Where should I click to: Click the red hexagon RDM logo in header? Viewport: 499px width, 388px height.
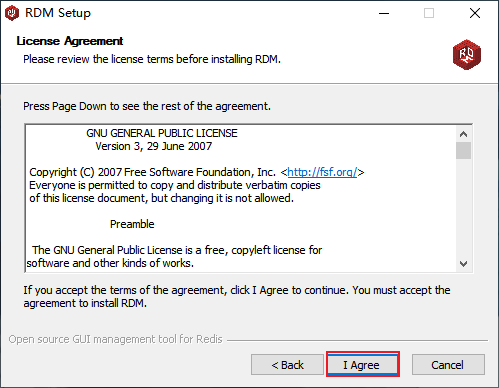467,54
